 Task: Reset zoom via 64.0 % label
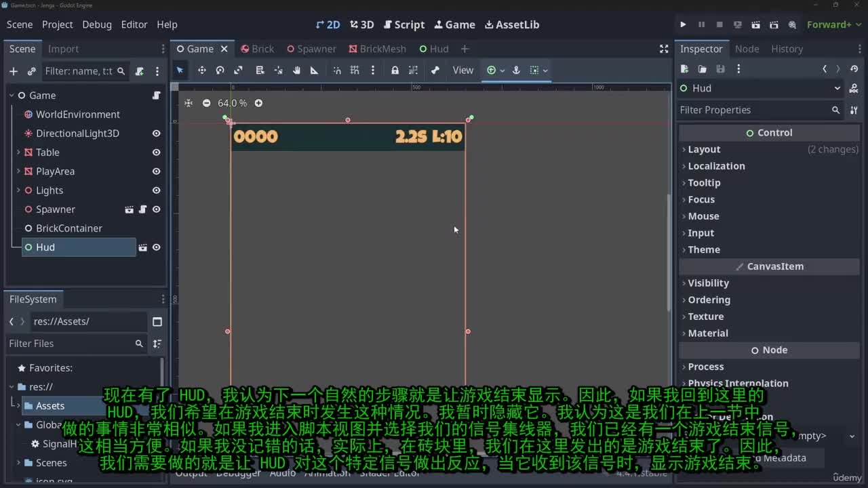[x=232, y=103]
